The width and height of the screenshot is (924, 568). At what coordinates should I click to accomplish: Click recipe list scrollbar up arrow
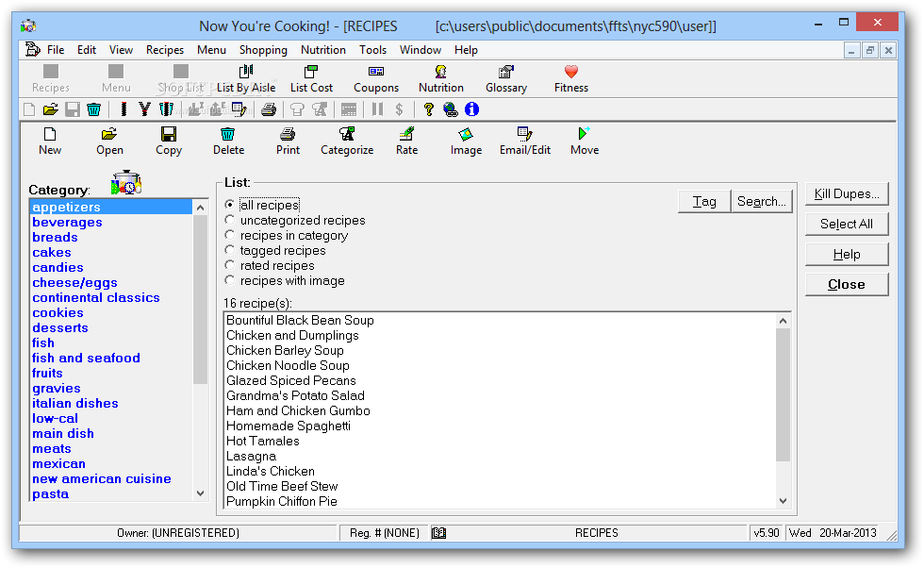pos(784,321)
